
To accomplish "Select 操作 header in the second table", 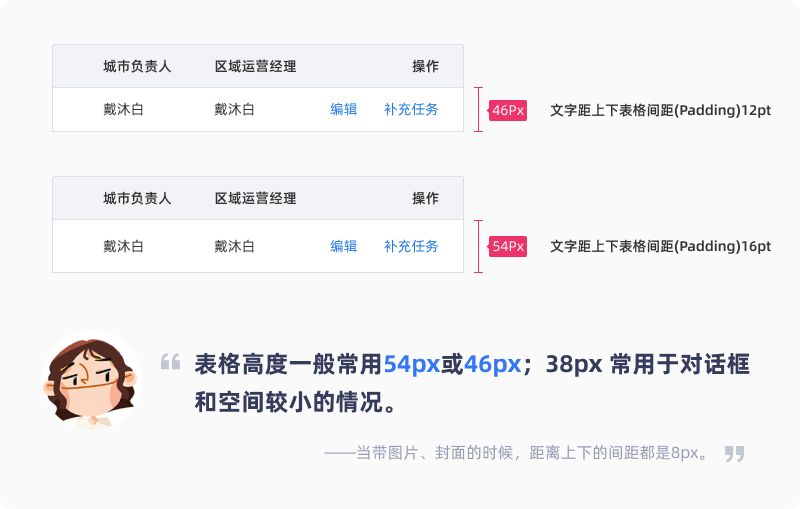I will coord(426,198).
